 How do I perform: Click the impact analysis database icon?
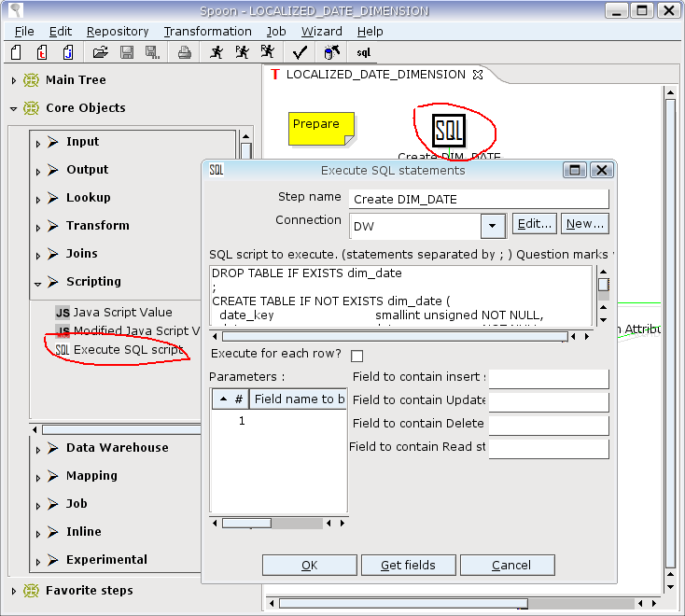332,52
